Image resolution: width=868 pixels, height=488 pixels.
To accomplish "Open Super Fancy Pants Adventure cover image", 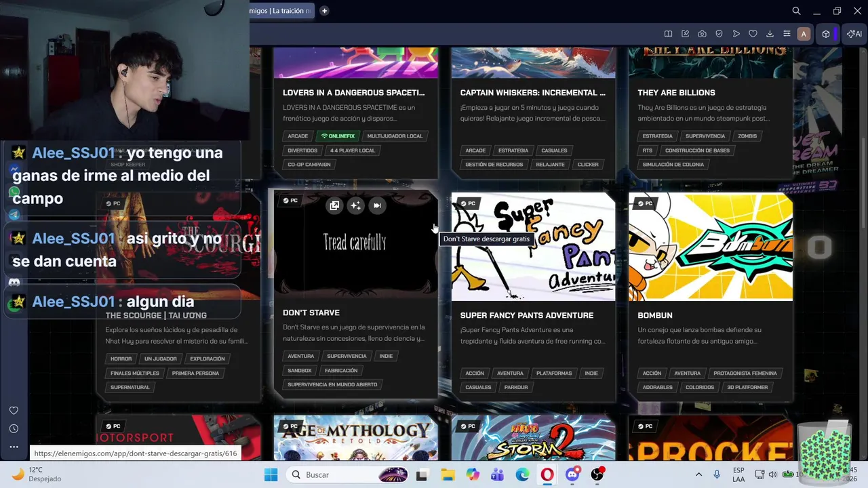I will click(x=534, y=247).
